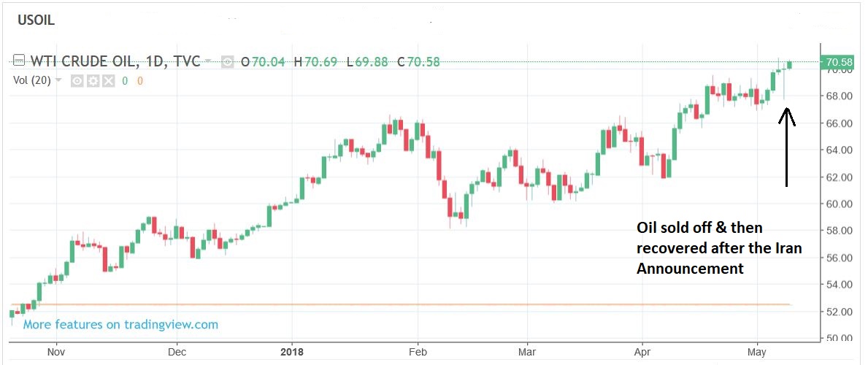Open the 'More features on tradingview.com' link
868x365 pixels.
coord(120,324)
